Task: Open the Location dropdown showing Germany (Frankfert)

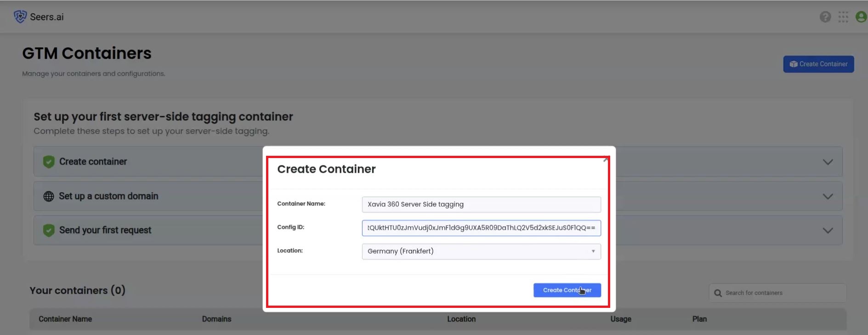Action: coord(481,251)
